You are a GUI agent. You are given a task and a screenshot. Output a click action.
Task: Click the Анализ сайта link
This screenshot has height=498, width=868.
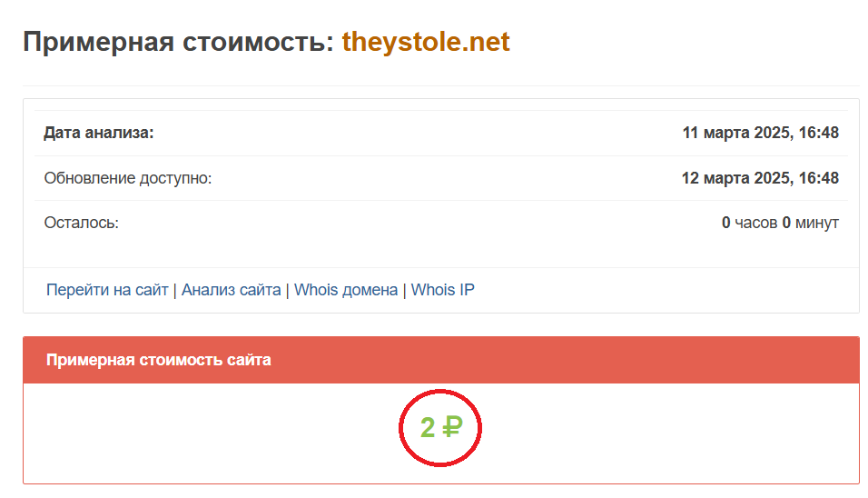click(231, 291)
